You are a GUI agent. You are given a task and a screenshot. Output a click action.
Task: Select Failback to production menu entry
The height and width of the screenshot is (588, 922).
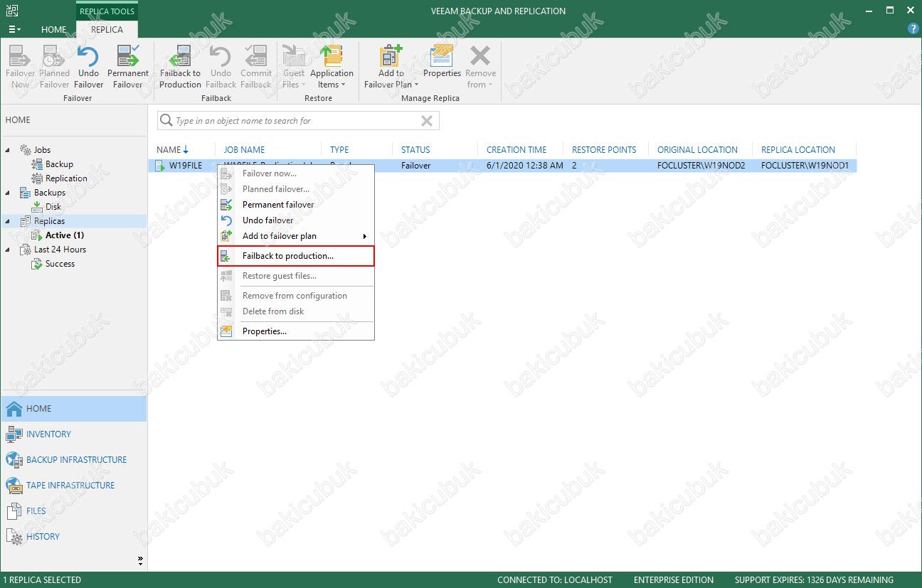click(x=287, y=256)
